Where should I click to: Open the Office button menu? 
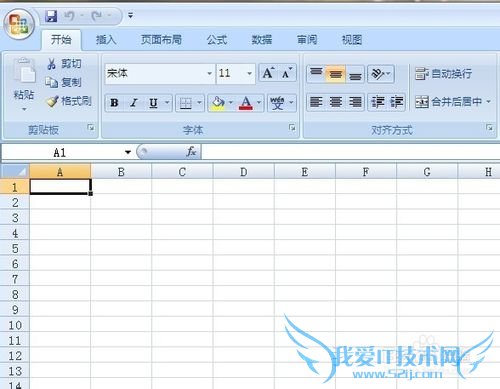[x=19, y=24]
